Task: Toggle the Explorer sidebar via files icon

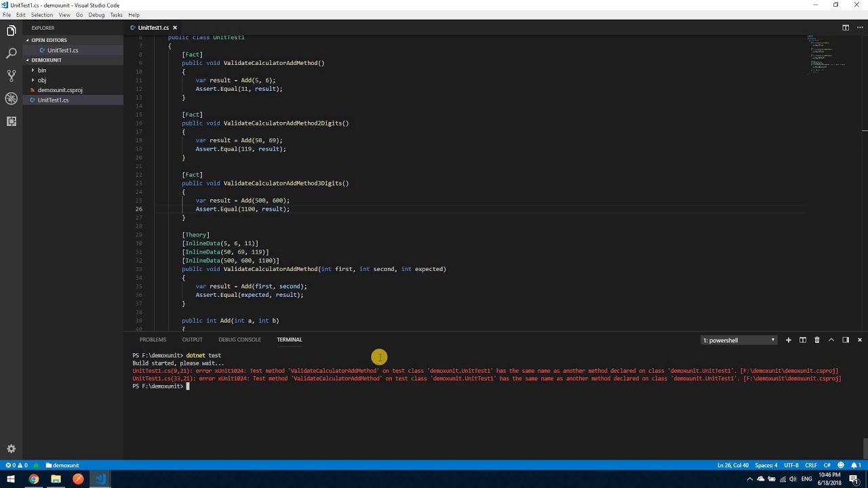Action: [11, 30]
